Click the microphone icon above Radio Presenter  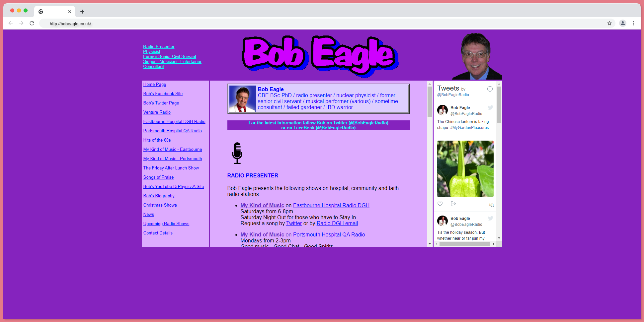[237, 153]
